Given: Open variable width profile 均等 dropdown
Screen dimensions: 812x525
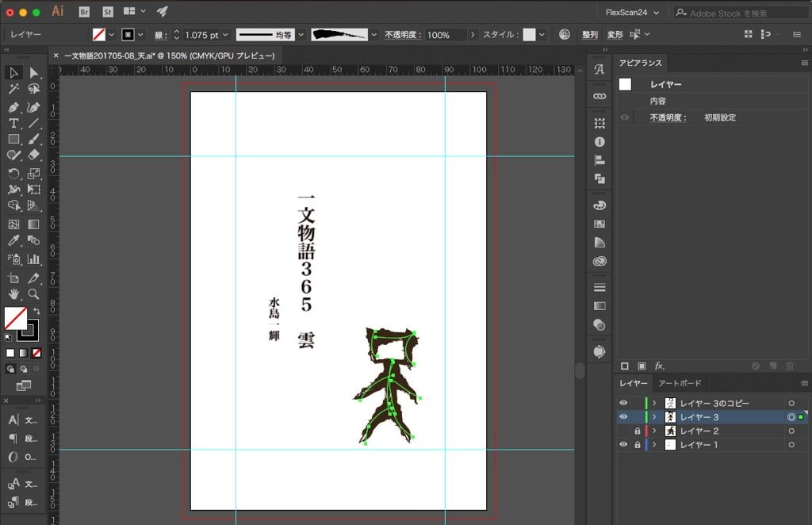Looking at the screenshot, I should [301, 35].
